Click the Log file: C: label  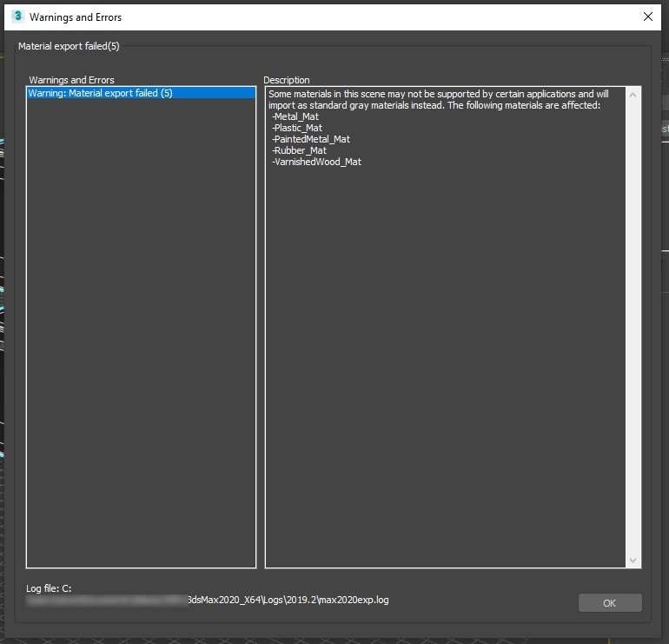[x=49, y=588]
